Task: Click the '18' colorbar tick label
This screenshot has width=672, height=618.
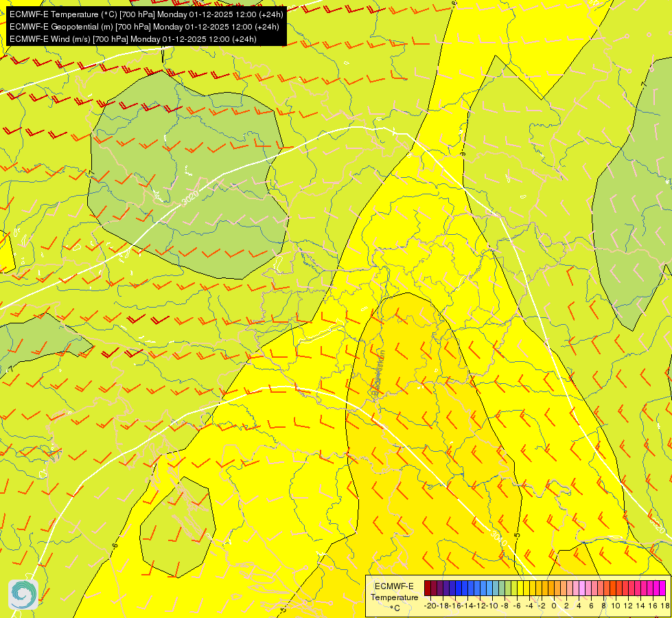Action: 665,606
